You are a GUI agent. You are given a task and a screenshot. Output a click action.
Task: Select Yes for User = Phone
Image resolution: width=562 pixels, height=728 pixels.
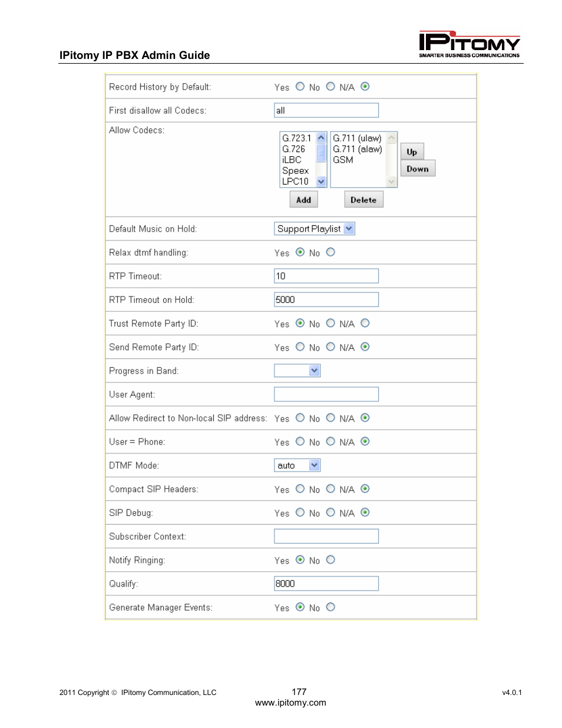(x=300, y=442)
